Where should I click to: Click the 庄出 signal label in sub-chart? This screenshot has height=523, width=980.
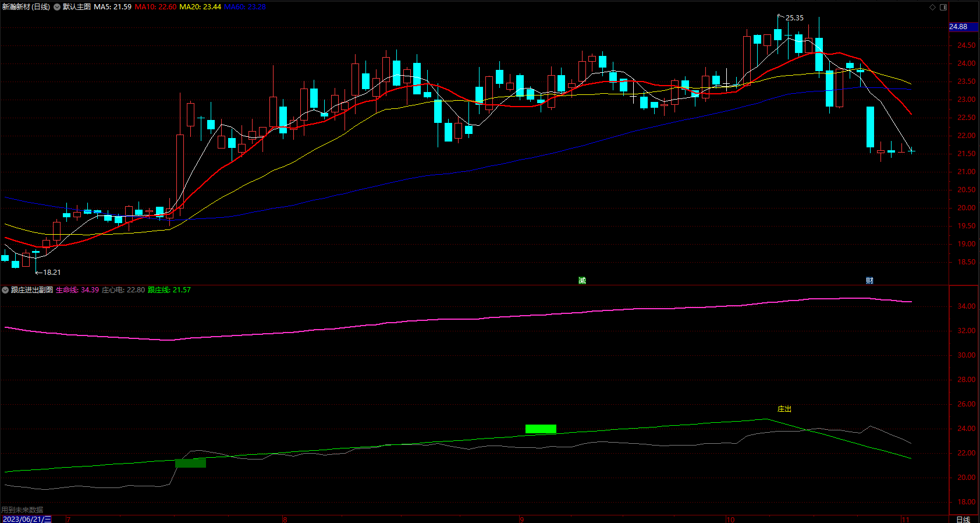[784, 409]
